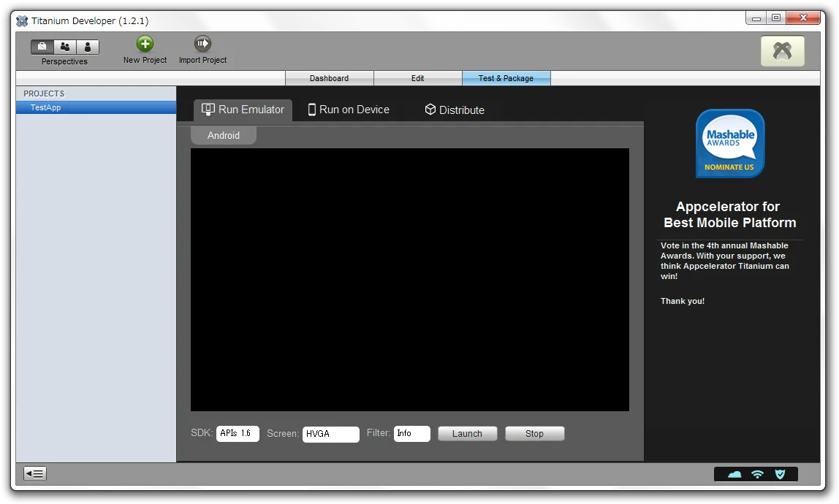839x504 pixels.
Task: Switch to the Edit tab
Action: (417, 78)
